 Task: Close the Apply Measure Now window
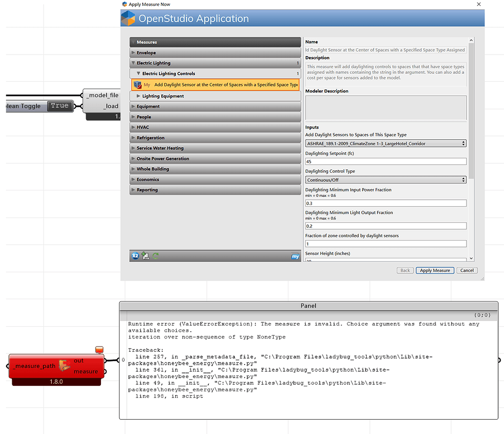pos(478,4)
